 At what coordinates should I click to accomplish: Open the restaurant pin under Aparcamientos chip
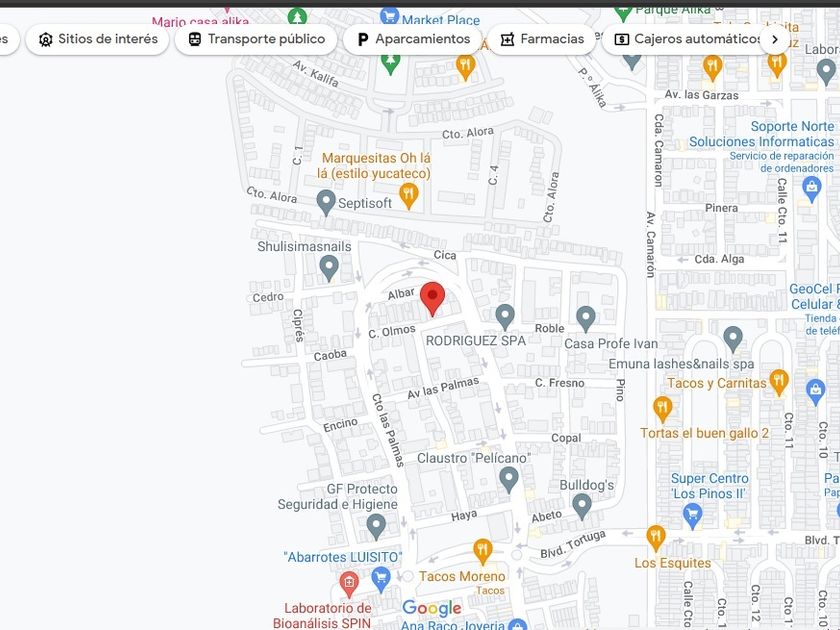point(466,68)
